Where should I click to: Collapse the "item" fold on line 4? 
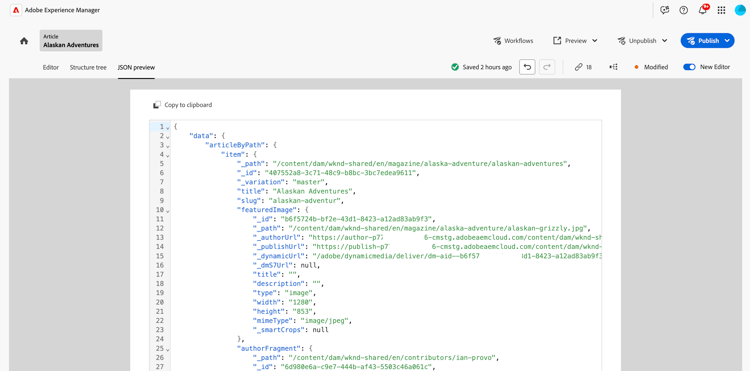pos(168,155)
